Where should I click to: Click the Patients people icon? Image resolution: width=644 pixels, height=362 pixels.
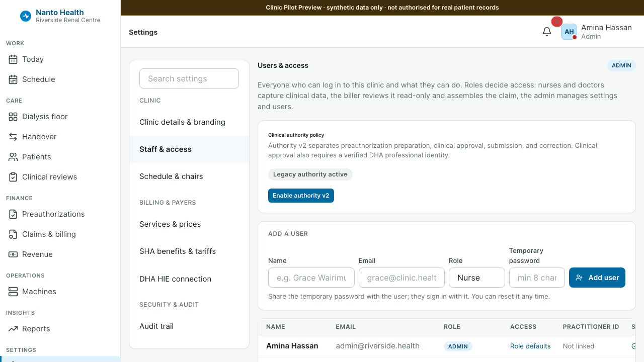[x=13, y=157]
